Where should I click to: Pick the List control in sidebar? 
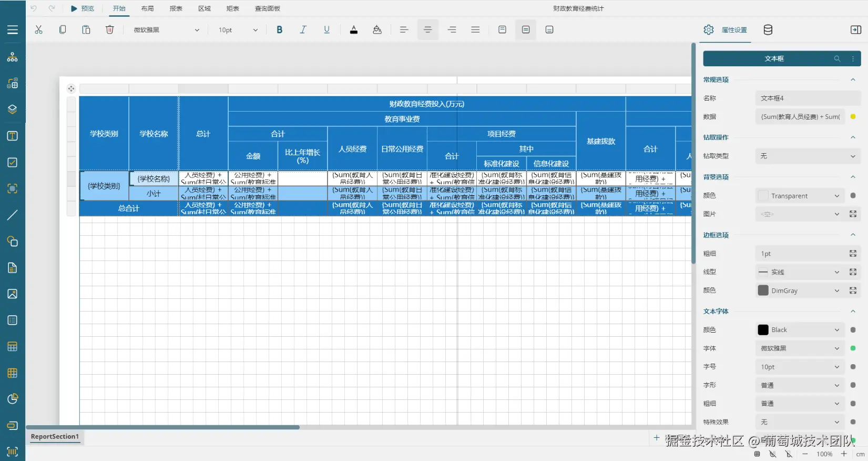(x=13, y=320)
